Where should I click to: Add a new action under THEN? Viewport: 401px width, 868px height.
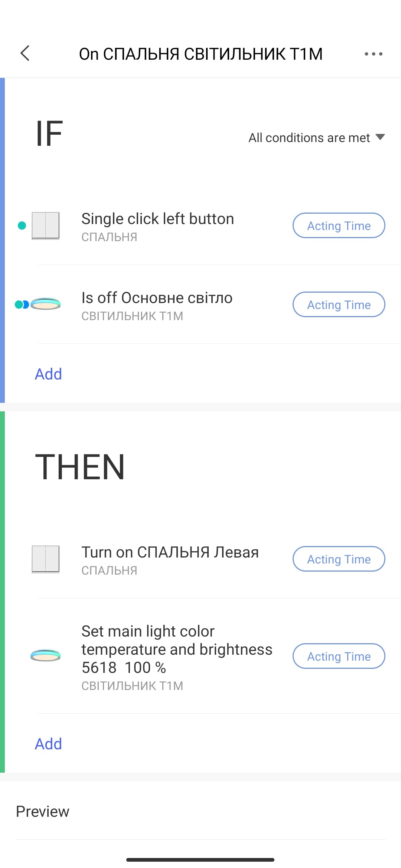(48, 744)
